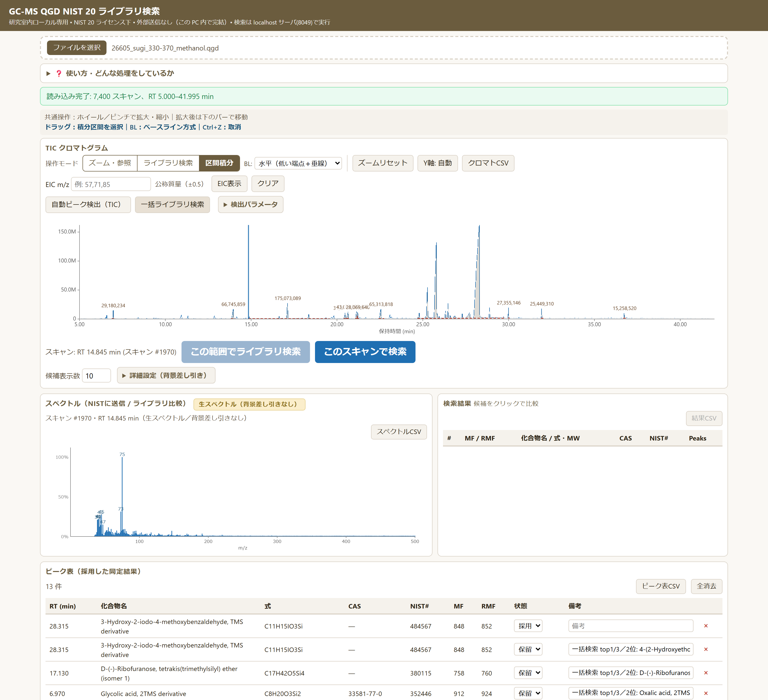Click the m/z 75 spectrum peak label
The width and height of the screenshot is (768, 700).
[122, 454]
